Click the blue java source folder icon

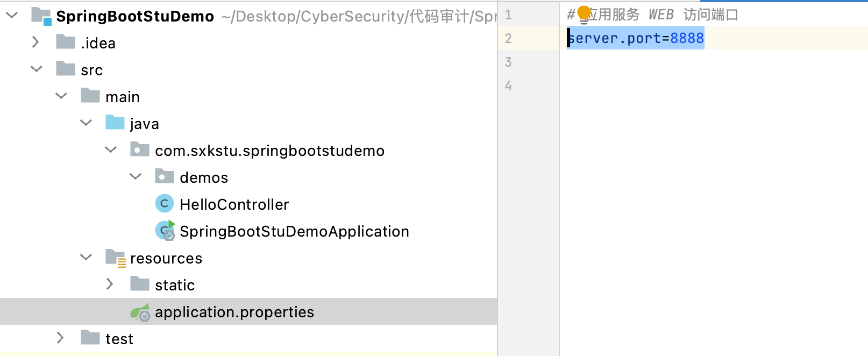click(x=115, y=123)
